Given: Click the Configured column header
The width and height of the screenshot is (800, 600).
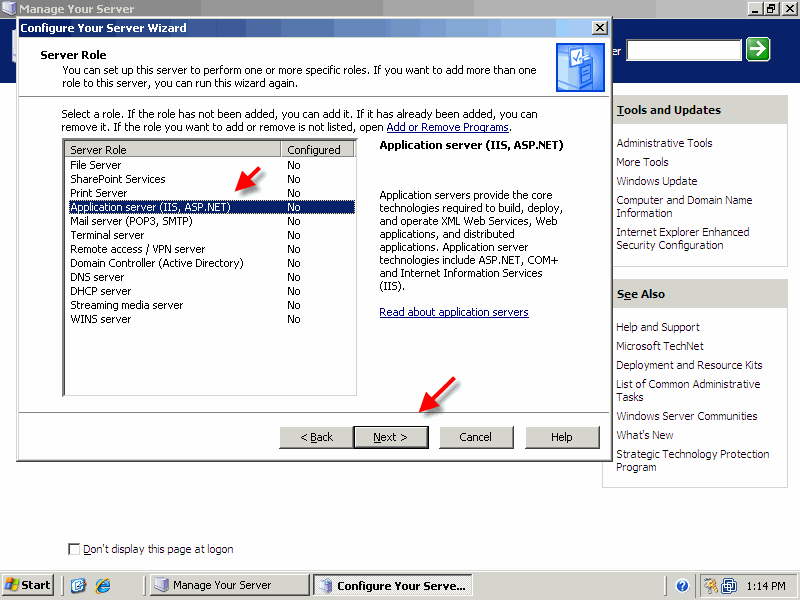Looking at the screenshot, I should pyautogui.click(x=317, y=149).
